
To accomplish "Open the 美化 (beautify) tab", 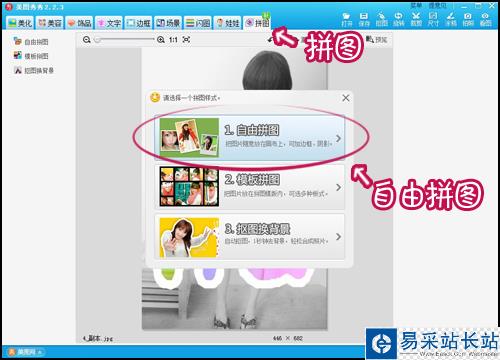I will coord(20,23).
